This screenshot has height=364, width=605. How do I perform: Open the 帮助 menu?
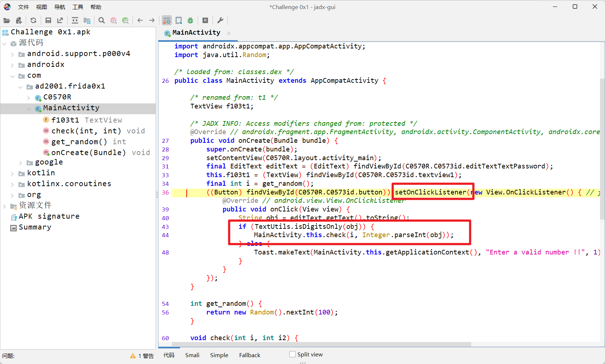96,7
